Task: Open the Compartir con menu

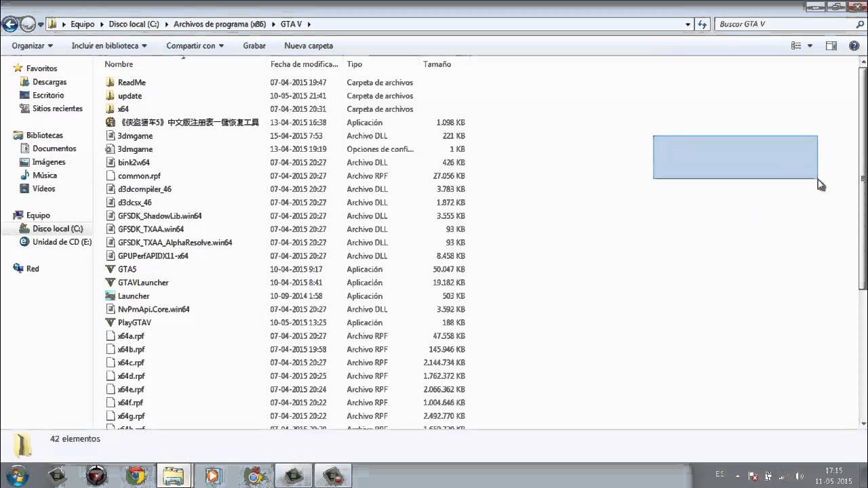Action: (x=195, y=45)
